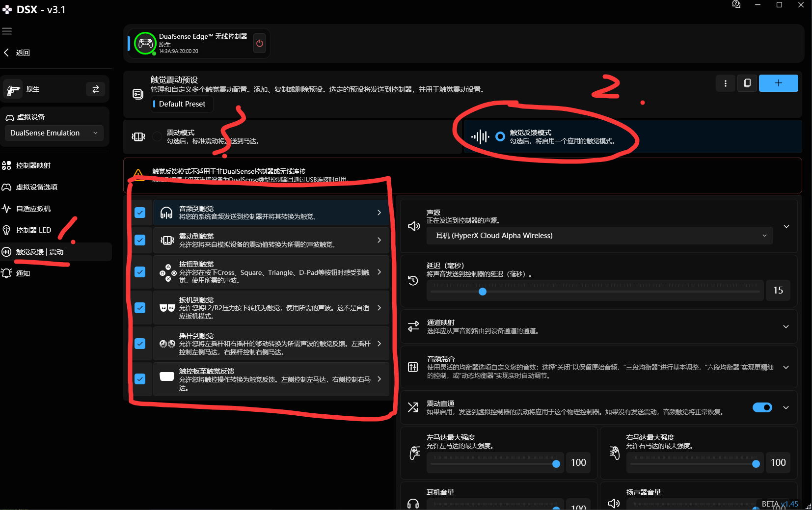Click the history clock icon beside 延迟
Screen dimensions: 812x510
tap(413, 281)
